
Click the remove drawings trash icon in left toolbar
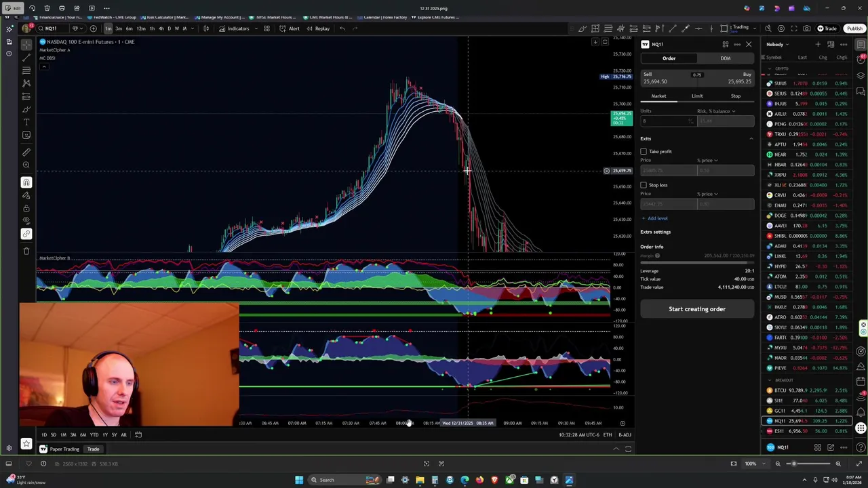tap(26, 251)
